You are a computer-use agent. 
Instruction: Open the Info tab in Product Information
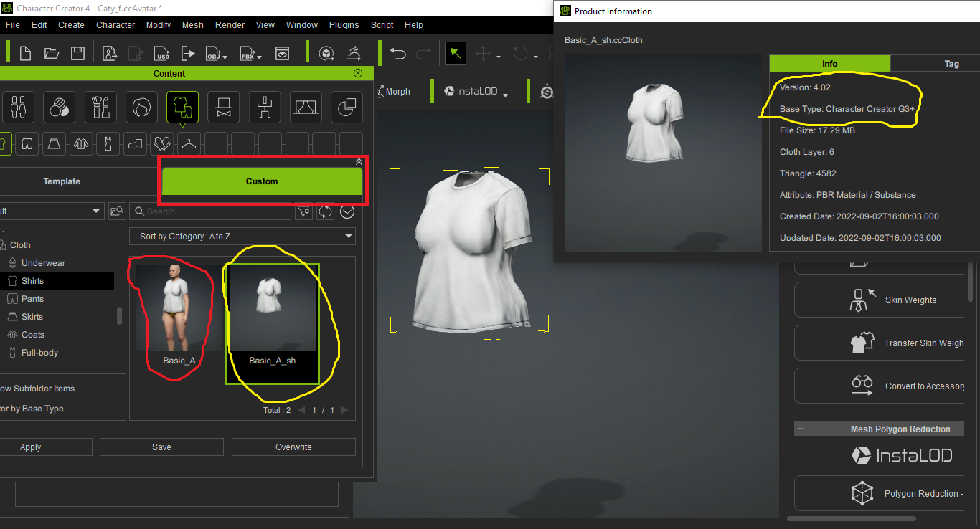tap(830, 64)
